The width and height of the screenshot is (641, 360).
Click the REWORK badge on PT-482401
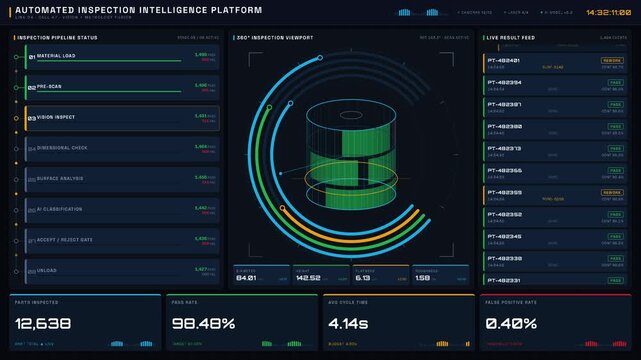(x=612, y=60)
